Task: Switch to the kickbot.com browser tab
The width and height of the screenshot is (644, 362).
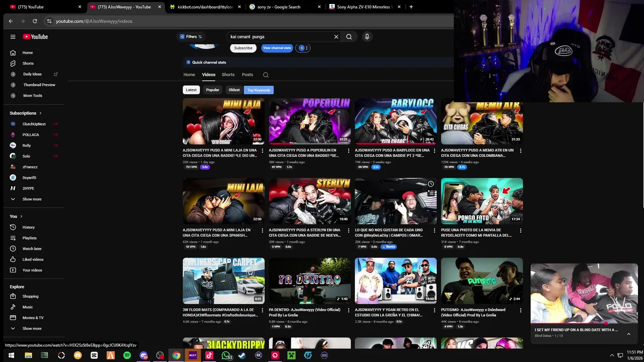Action: point(205,7)
